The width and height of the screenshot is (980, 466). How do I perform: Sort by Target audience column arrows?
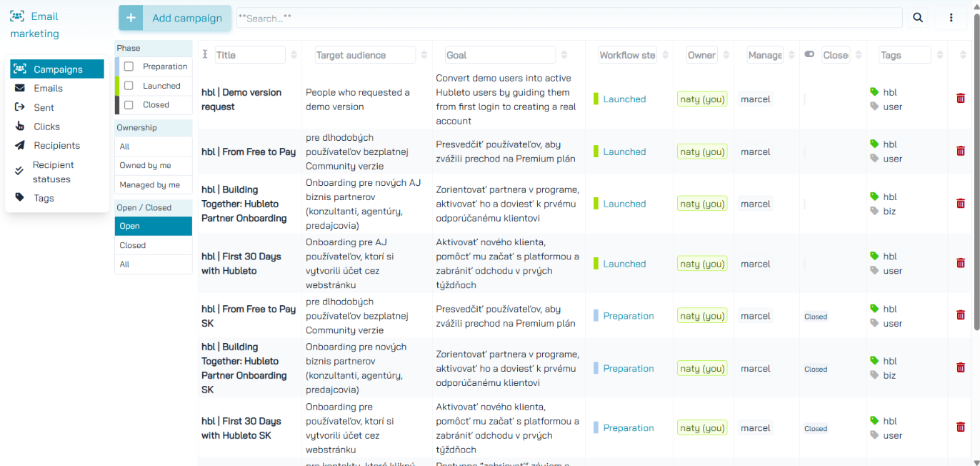[424, 55]
